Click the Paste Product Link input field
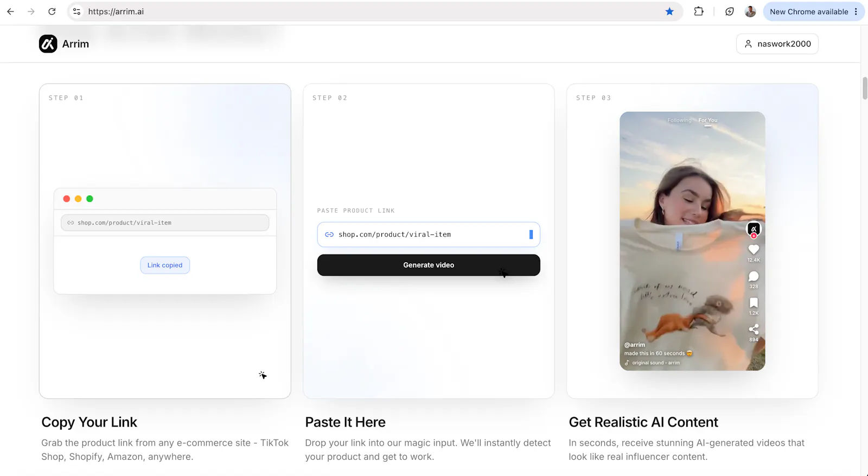868x476 pixels. (x=429, y=234)
